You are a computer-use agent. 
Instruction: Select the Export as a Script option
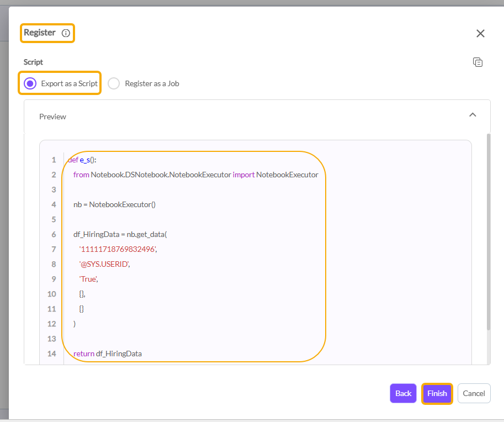pyautogui.click(x=31, y=83)
